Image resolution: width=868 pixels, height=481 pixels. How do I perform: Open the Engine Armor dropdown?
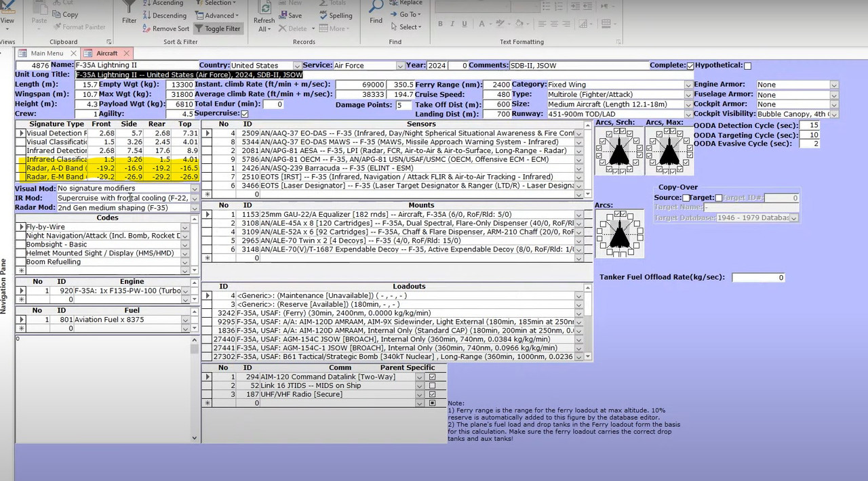pyautogui.click(x=834, y=85)
